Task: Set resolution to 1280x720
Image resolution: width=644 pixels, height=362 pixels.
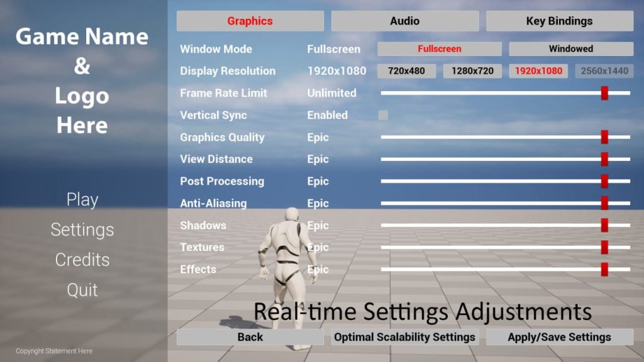Action: pyautogui.click(x=472, y=70)
